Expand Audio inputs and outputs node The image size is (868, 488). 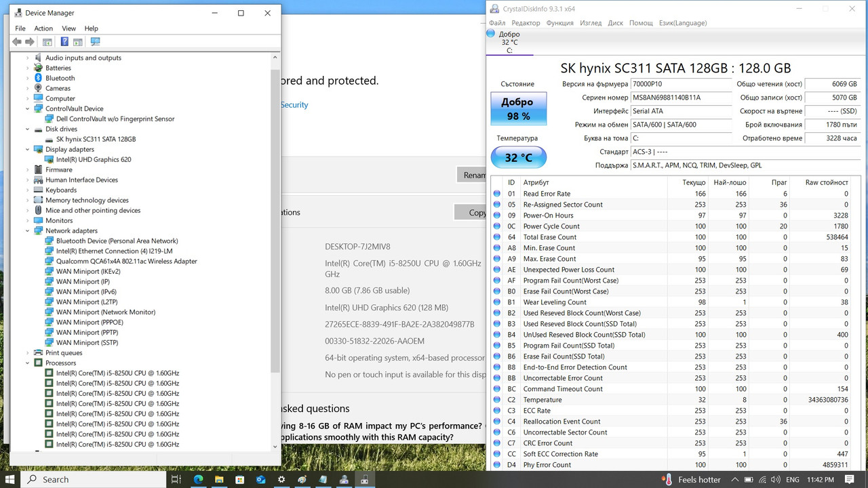28,58
